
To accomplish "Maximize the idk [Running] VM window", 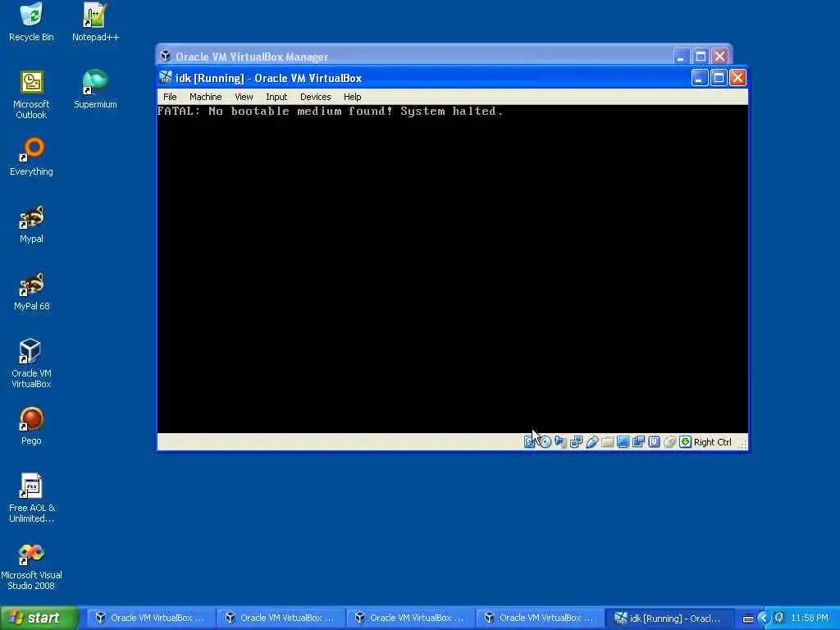I will [719, 78].
